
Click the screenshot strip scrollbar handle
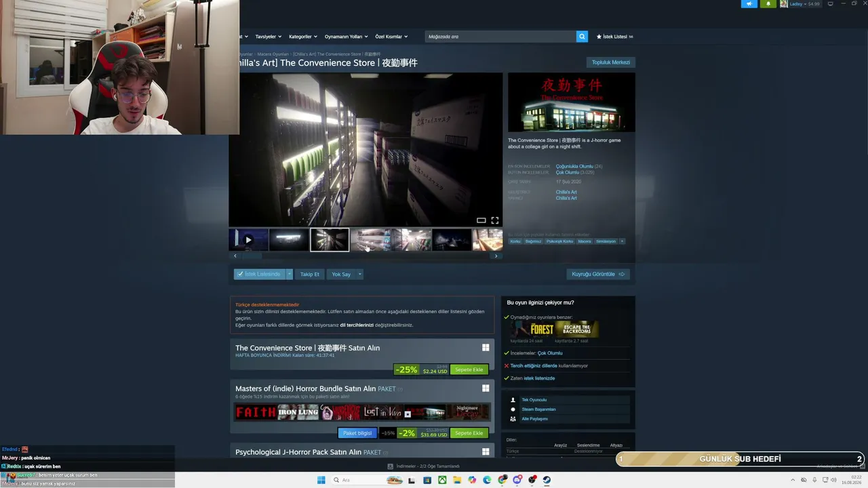[251, 256]
